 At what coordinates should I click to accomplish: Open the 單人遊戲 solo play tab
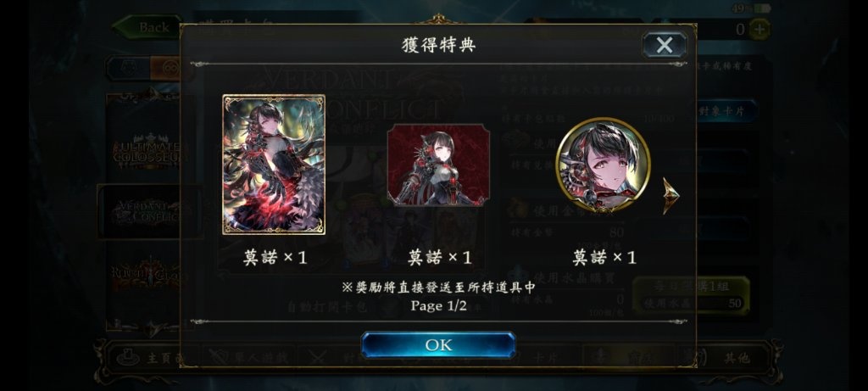(x=248, y=357)
